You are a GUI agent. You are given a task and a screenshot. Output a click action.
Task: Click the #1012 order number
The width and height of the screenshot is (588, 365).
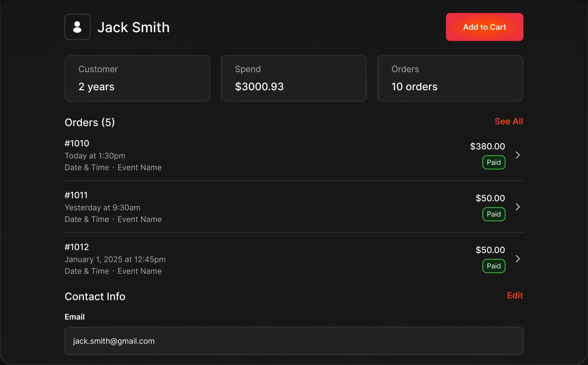coord(77,247)
